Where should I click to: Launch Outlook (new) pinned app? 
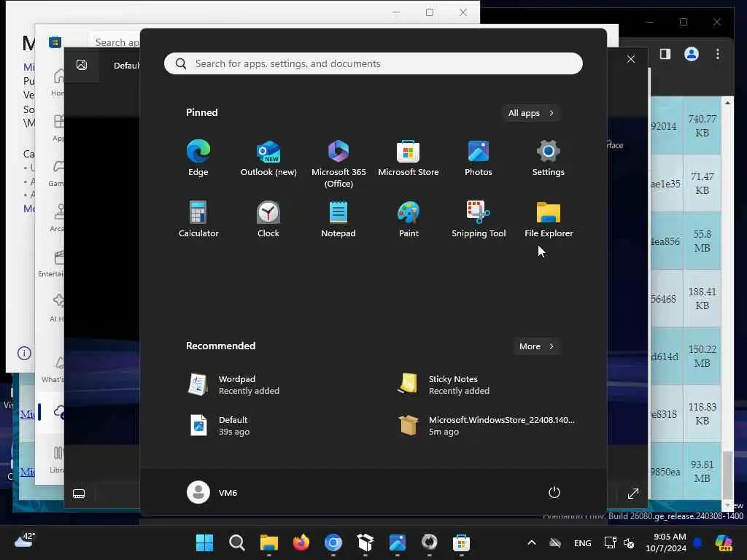(x=268, y=158)
